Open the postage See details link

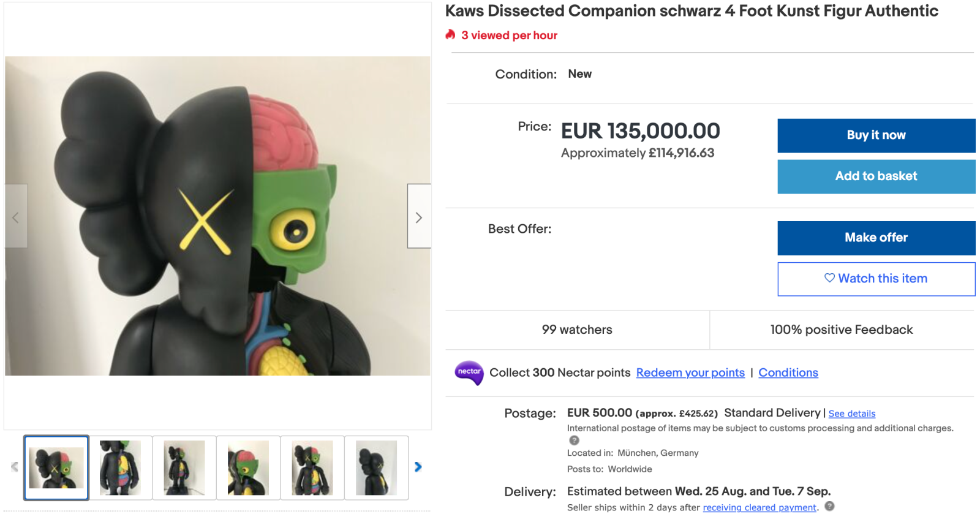tap(851, 414)
